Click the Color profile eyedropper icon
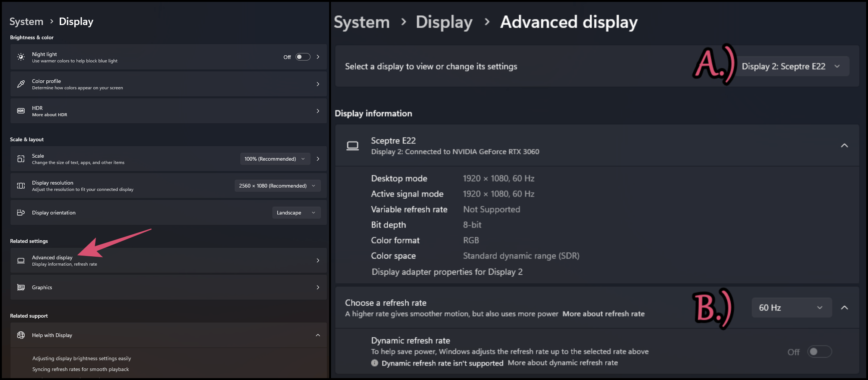 click(x=21, y=84)
